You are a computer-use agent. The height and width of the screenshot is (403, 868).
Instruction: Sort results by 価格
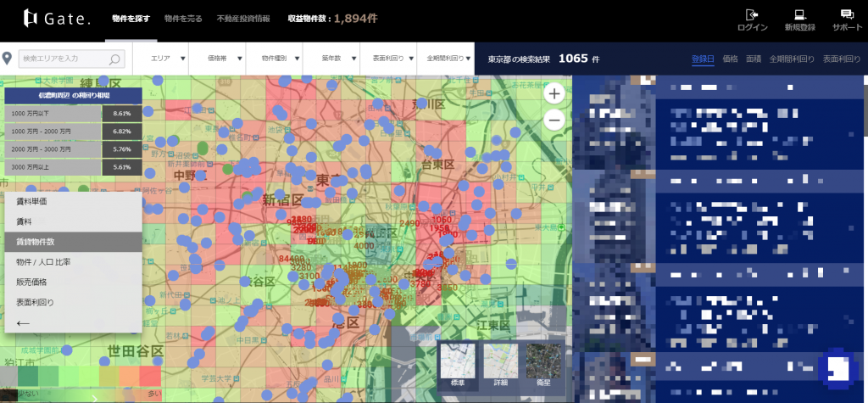(730, 59)
